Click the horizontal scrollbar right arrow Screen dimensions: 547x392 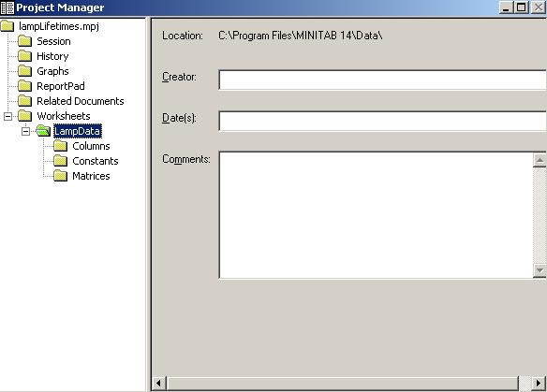(539, 383)
